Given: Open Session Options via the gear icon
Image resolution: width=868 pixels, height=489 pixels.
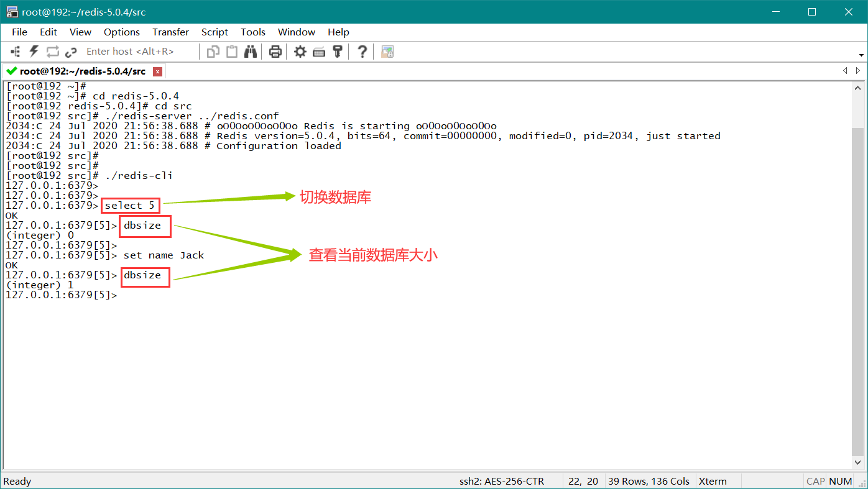Looking at the screenshot, I should 300,52.
